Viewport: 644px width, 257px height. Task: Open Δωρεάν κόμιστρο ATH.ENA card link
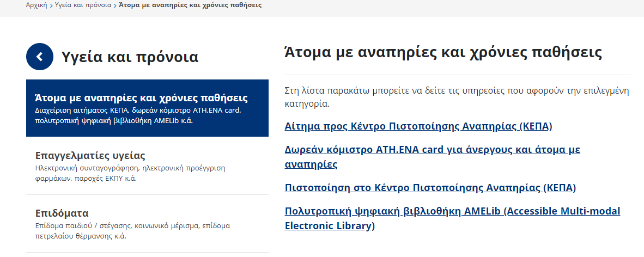coord(433,157)
